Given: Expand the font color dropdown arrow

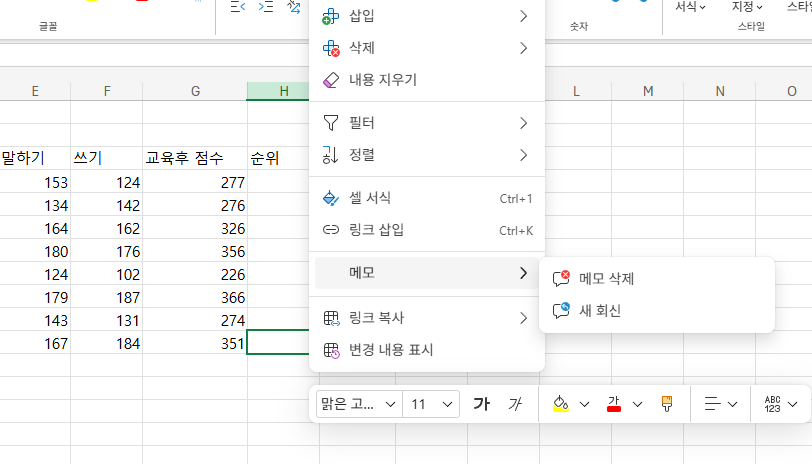Looking at the screenshot, I should coord(637,404).
